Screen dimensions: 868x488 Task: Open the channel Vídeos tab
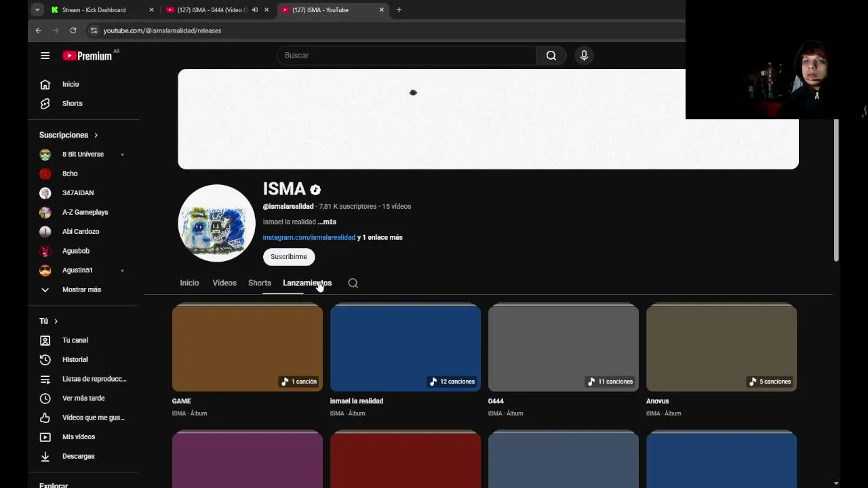[x=224, y=283]
